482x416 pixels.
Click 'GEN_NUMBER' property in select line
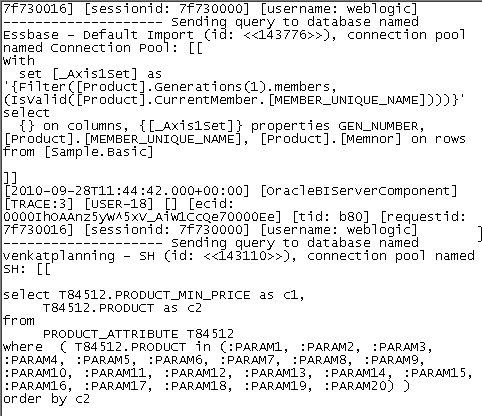[378, 126]
